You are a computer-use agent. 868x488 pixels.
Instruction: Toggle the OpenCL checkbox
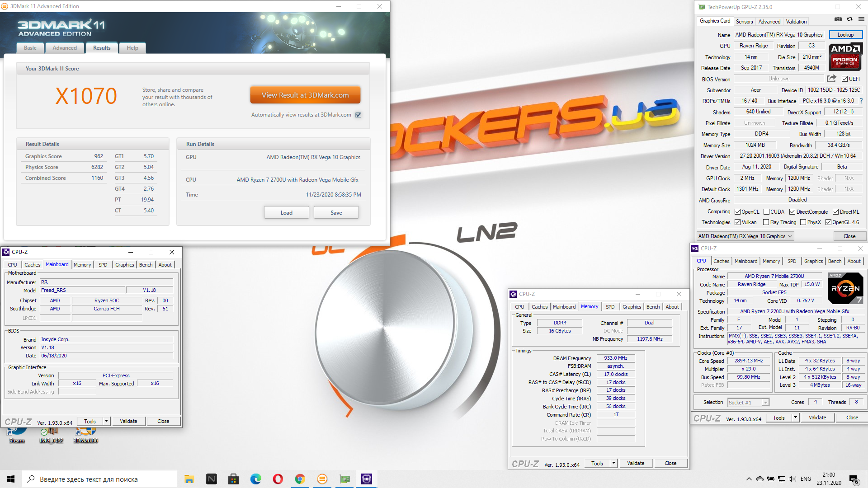pyautogui.click(x=737, y=212)
